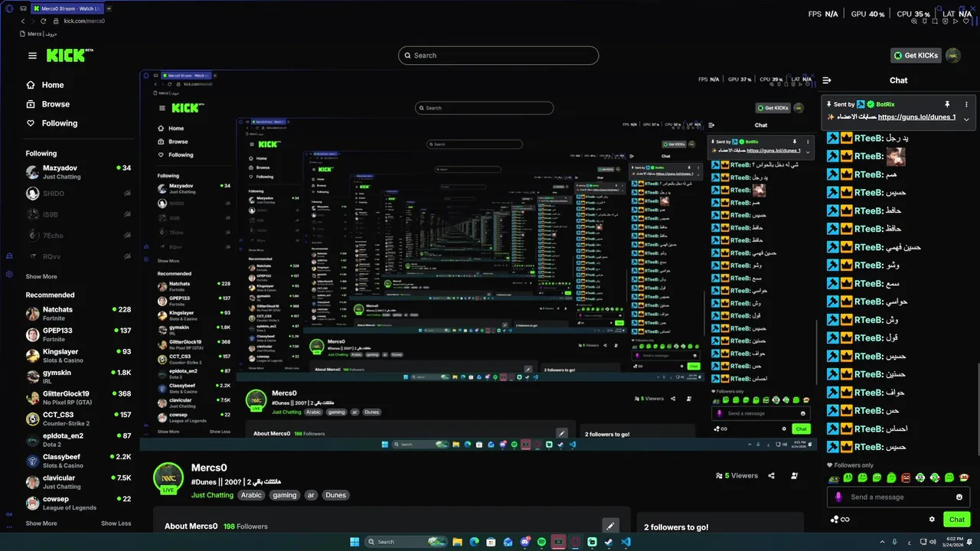980x551 pixels.
Task: Click the Send a message input field
Action: point(899,497)
